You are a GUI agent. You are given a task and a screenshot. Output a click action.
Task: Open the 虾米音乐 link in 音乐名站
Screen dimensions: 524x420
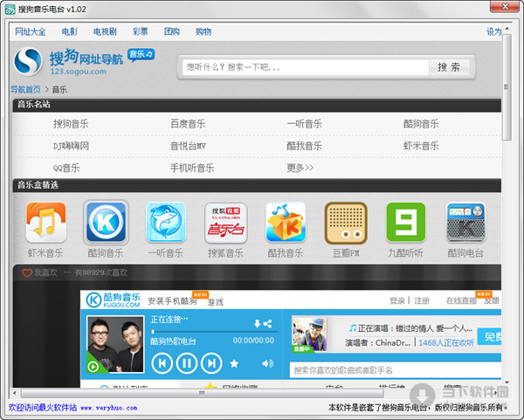[x=421, y=146]
